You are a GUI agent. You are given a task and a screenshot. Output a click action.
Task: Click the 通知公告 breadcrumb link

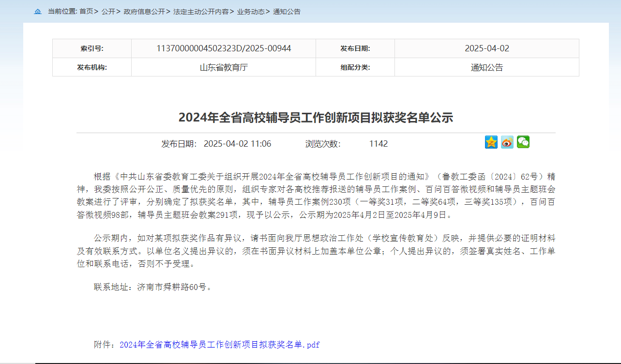(287, 12)
